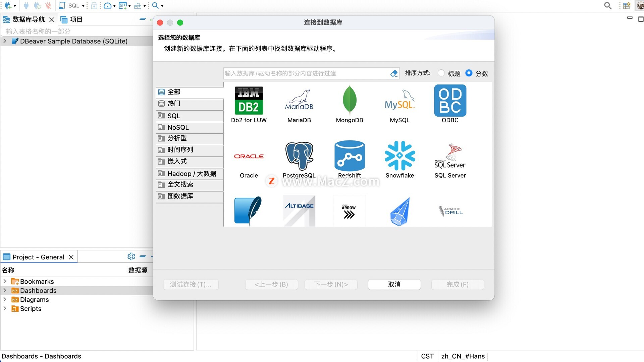Click the transaction lock icon
644x362 pixels.
[x=94, y=6]
